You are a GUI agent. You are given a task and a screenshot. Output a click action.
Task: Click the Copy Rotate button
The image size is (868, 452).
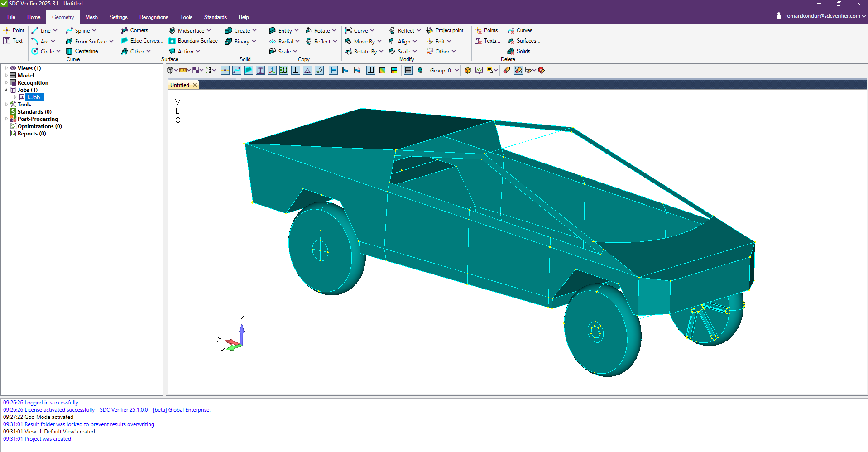coord(321,30)
